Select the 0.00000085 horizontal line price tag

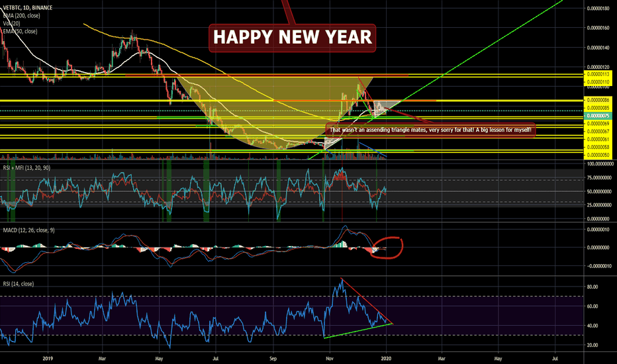(x=598, y=108)
